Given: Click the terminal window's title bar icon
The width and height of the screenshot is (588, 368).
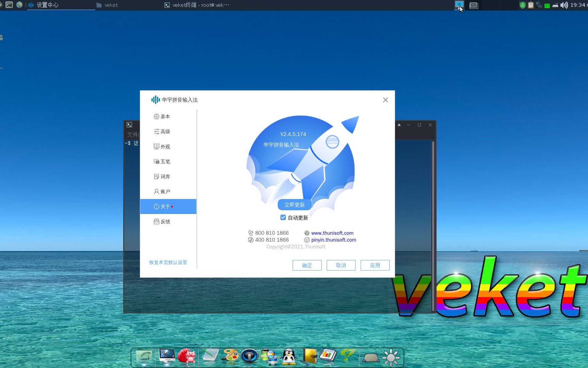Looking at the screenshot, I should [x=129, y=125].
